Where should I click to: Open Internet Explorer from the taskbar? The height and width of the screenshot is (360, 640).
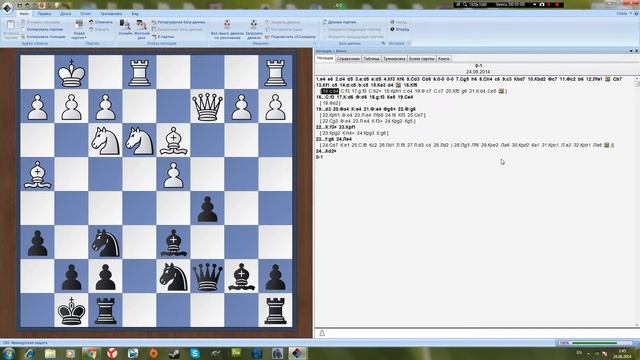[29, 353]
